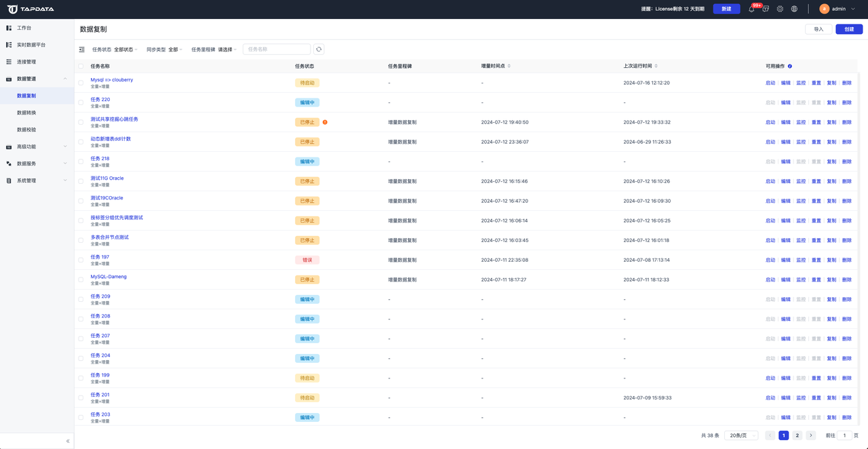Viewport: 868px width, 449px height.
Task: Sort by 增量时间点 column sort arrows
Action: click(509, 66)
